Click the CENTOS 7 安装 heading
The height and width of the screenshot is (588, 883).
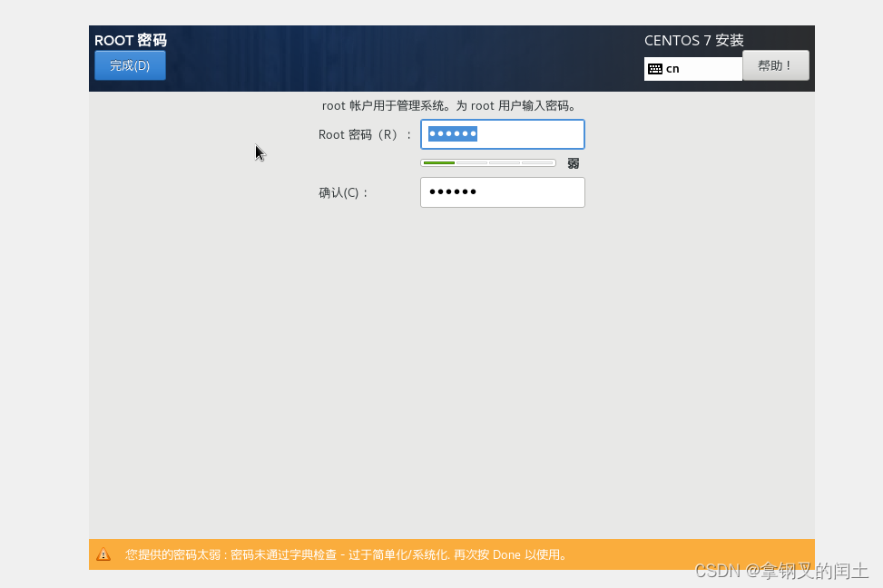(693, 41)
